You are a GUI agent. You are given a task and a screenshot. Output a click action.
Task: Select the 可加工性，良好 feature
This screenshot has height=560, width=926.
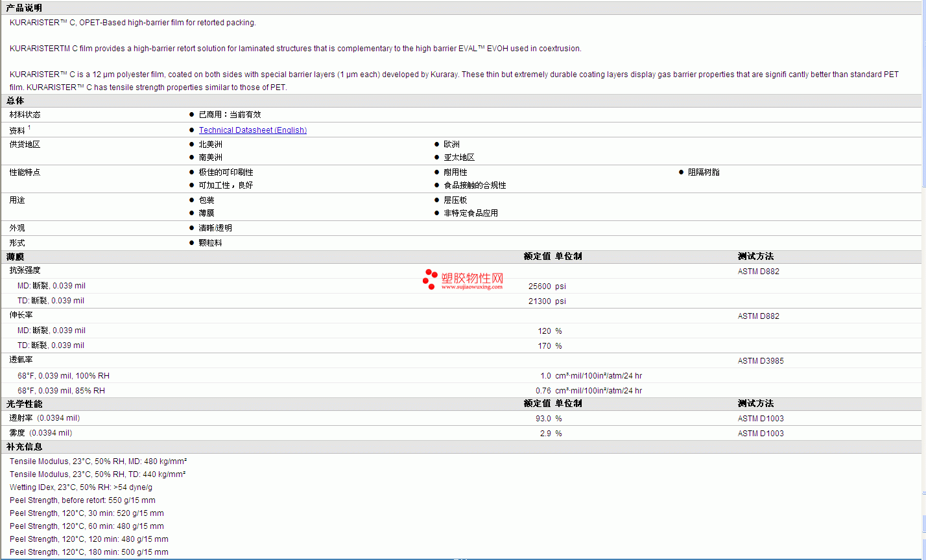tap(226, 185)
